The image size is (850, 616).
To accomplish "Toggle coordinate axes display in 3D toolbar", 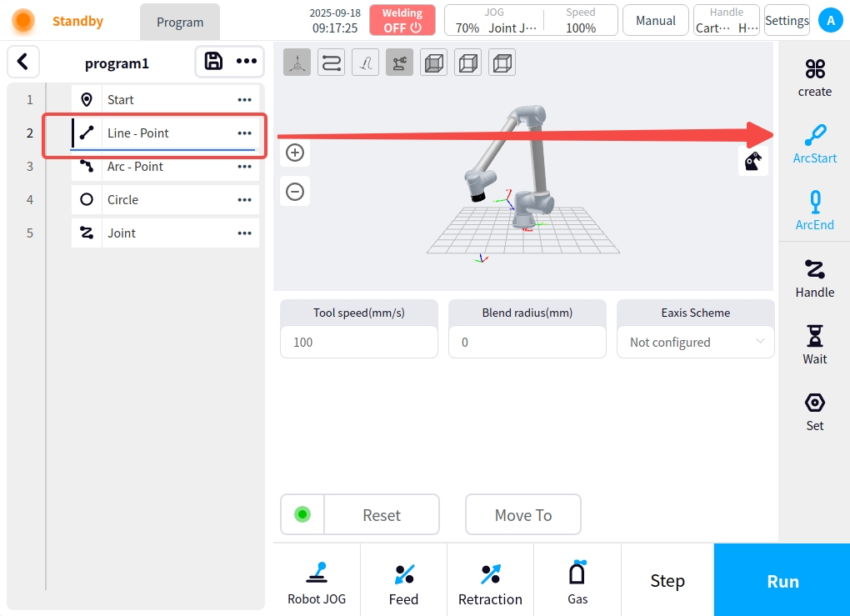I will tap(297, 63).
